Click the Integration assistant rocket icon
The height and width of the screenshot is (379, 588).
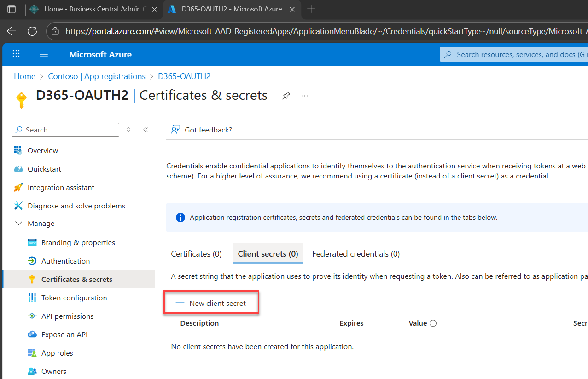tap(18, 187)
